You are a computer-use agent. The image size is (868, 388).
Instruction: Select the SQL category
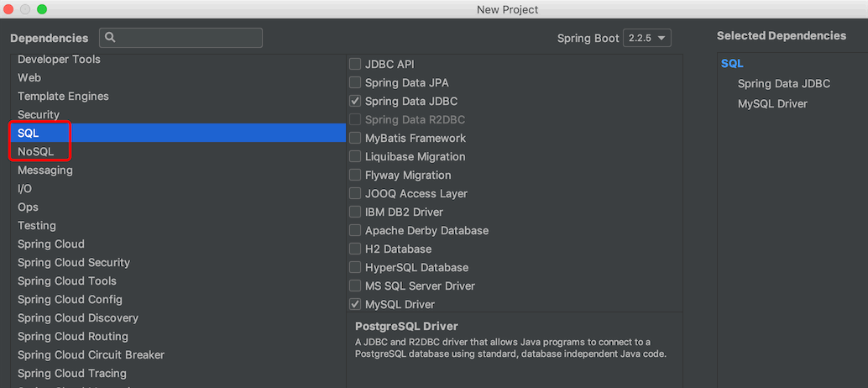tap(178, 133)
